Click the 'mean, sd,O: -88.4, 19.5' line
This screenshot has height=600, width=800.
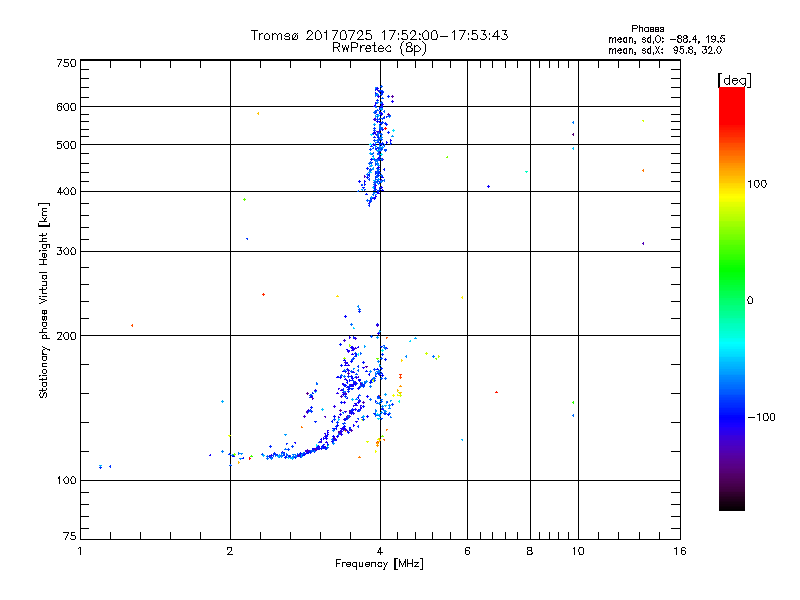click(x=666, y=39)
